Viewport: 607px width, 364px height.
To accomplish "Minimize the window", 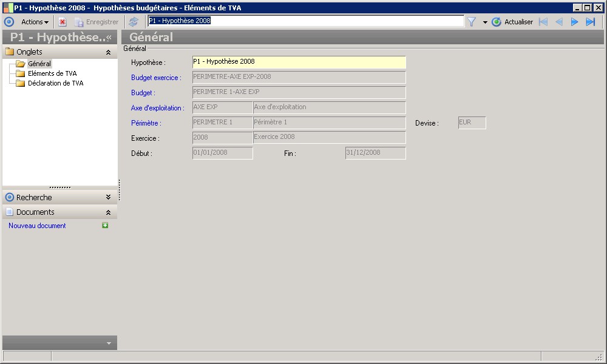I will click(577, 8).
